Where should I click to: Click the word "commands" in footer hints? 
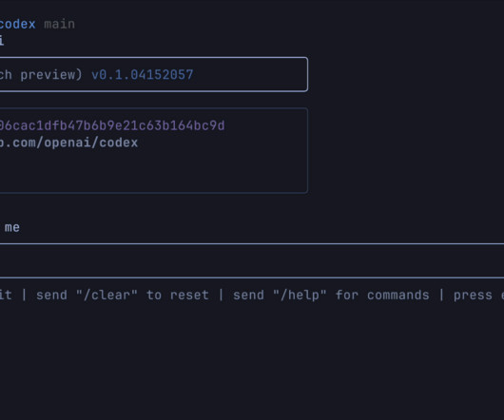398,296
